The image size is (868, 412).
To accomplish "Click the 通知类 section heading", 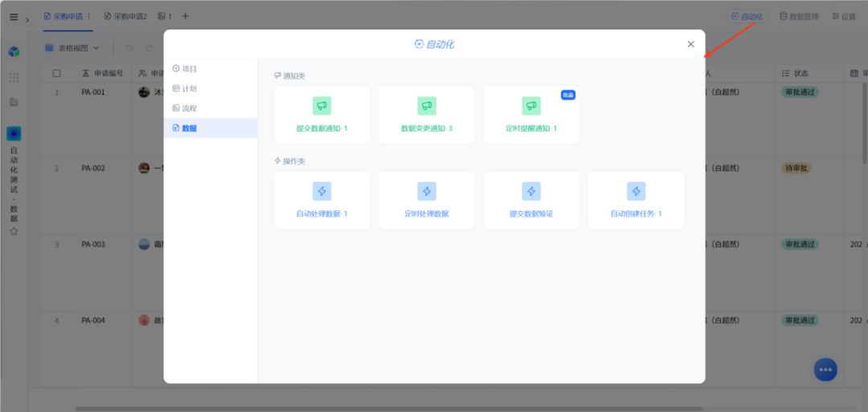I will coord(289,75).
